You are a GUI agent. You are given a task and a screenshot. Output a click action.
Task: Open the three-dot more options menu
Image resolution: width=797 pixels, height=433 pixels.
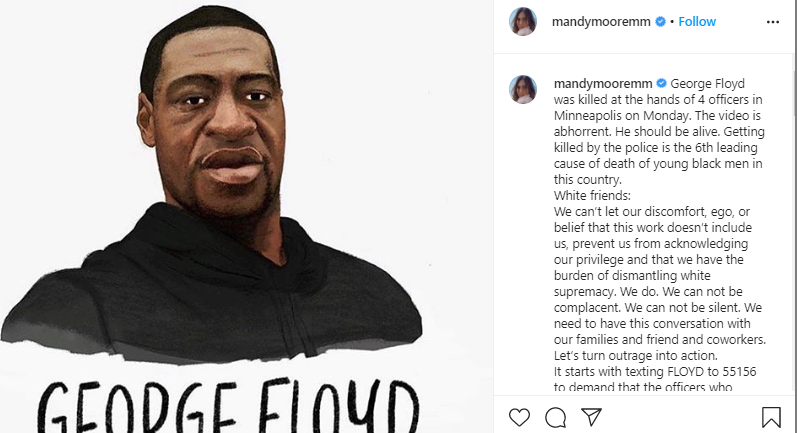click(773, 22)
